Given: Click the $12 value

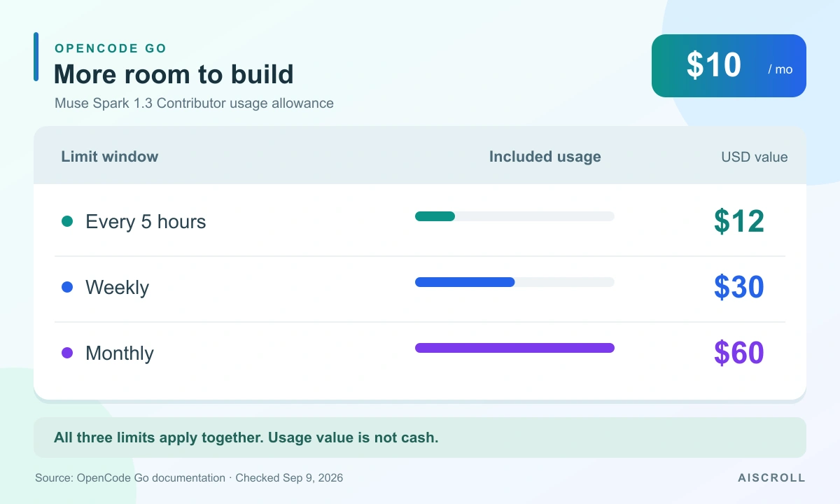Looking at the screenshot, I should tap(739, 221).
